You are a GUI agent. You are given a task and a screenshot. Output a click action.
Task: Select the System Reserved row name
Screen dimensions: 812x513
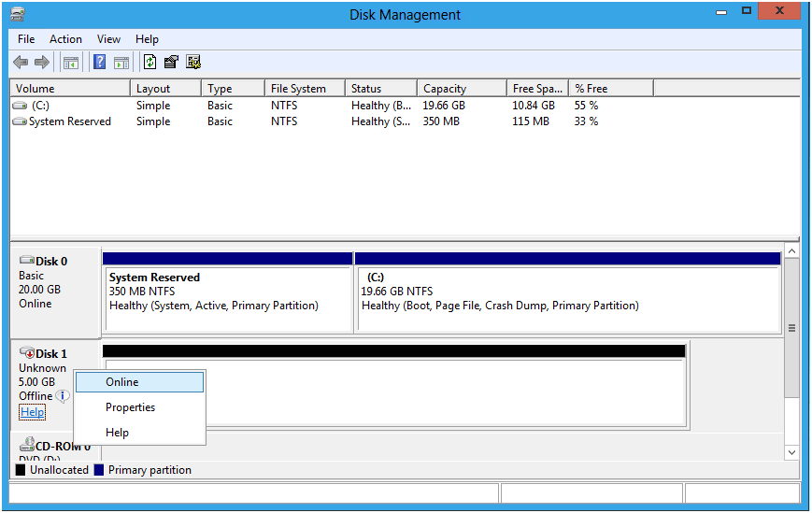pyautogui.click(x=70, y=121)
